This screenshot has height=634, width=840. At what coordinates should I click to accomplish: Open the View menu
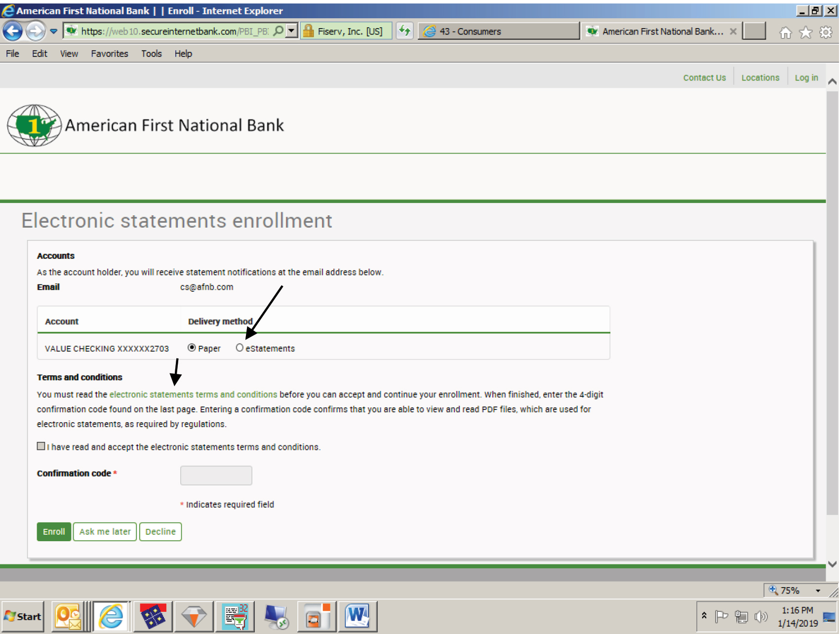pos(69,53)
